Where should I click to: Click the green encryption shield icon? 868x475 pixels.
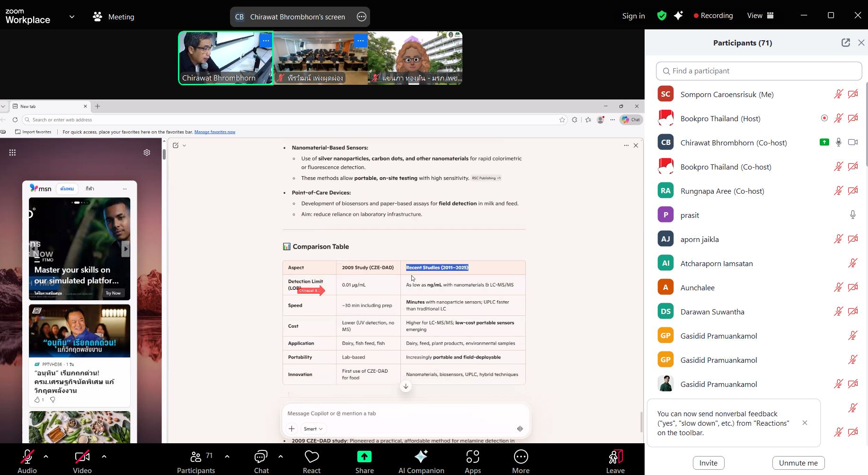coord(662,16)
